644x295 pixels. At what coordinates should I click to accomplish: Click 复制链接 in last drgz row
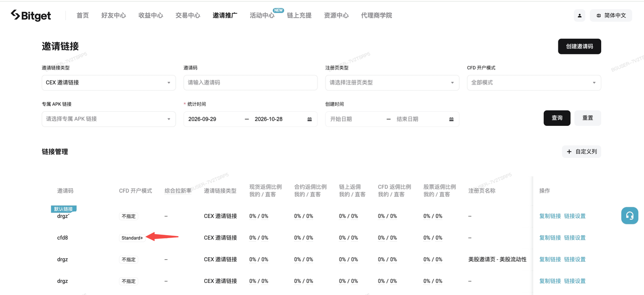550,281
